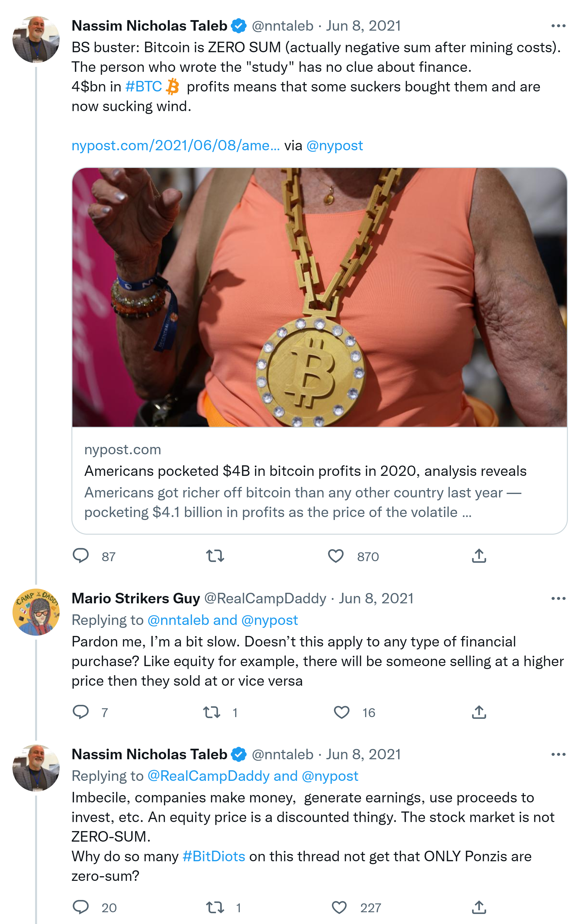This screenshot has width=576, height=924.
Task: Retweet Mario Strikers Guy's reply
Action: (x=212, y=712)
